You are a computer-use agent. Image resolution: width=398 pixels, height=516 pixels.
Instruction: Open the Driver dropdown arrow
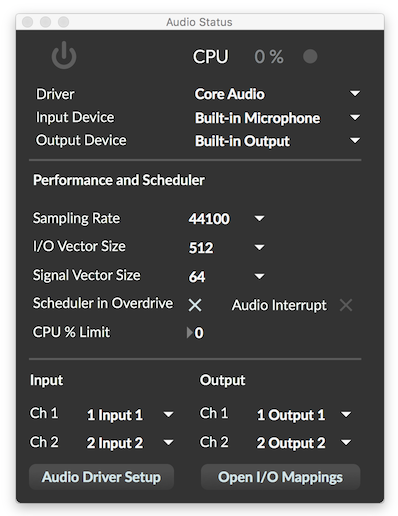[355, 94]
